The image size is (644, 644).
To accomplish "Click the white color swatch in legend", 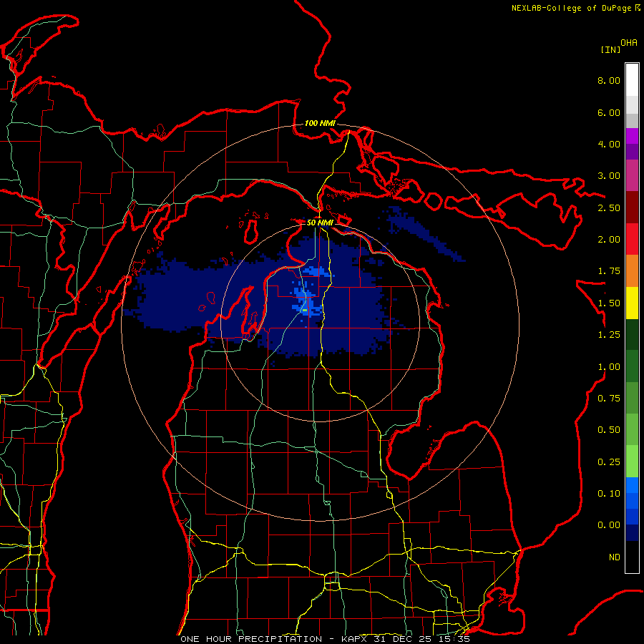I will click(x=632, y=80).
